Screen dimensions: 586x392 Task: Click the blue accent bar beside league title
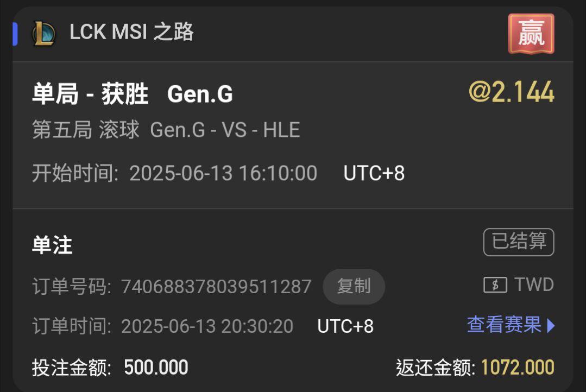coord(15,34)
